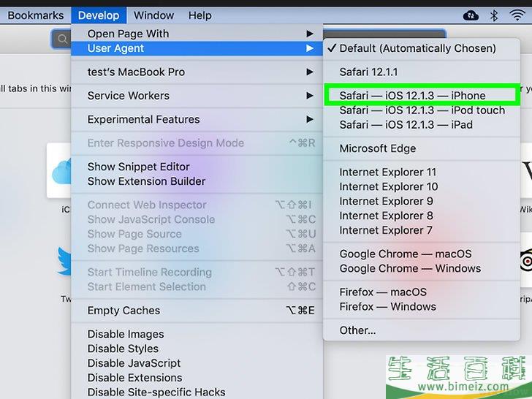Viewport: 532px width, 399px height.
Task: Select Safari 12.1.1 user agent
Action: (x=422, y=72)
